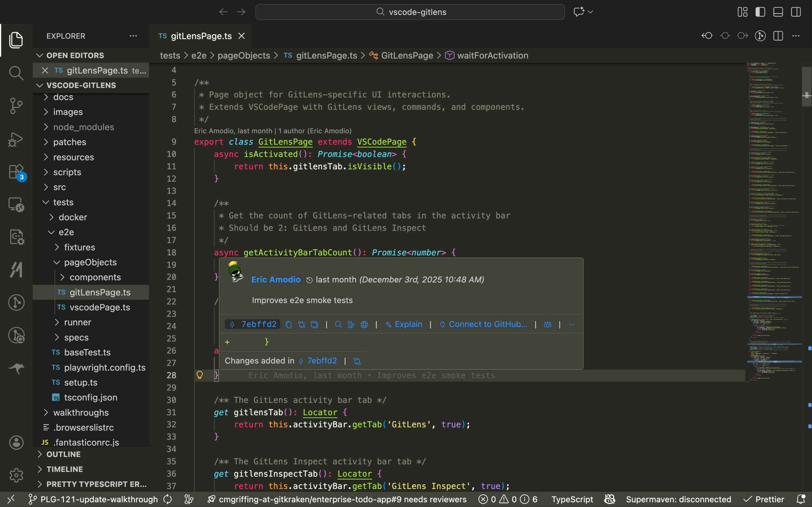This screenshot has height=507, width=812.
Task: Open the Extensions view with badge 3
Action: (x=16, y=172)
